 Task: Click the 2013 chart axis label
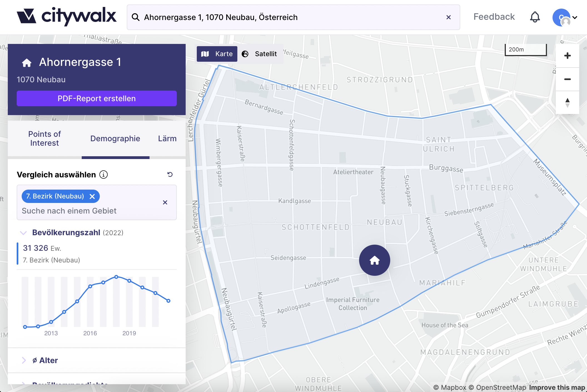[51, 333]
